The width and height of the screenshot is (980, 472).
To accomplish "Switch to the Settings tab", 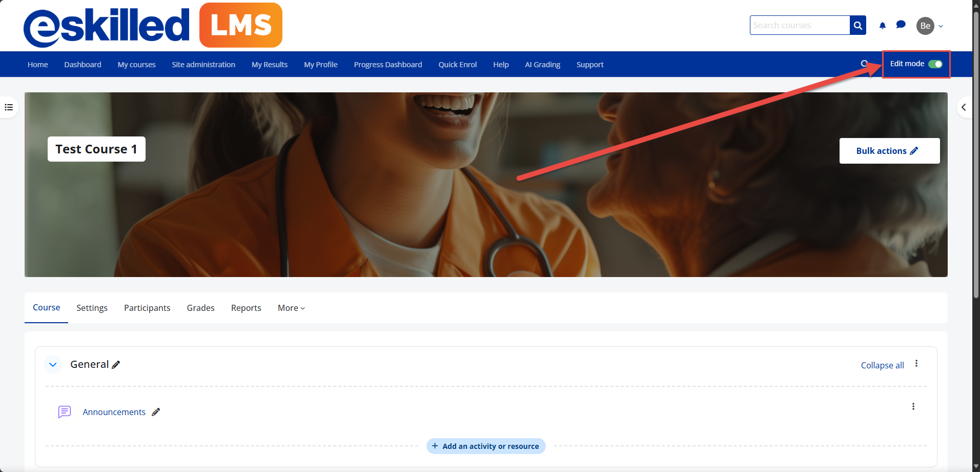I will (x=92, y=308).
